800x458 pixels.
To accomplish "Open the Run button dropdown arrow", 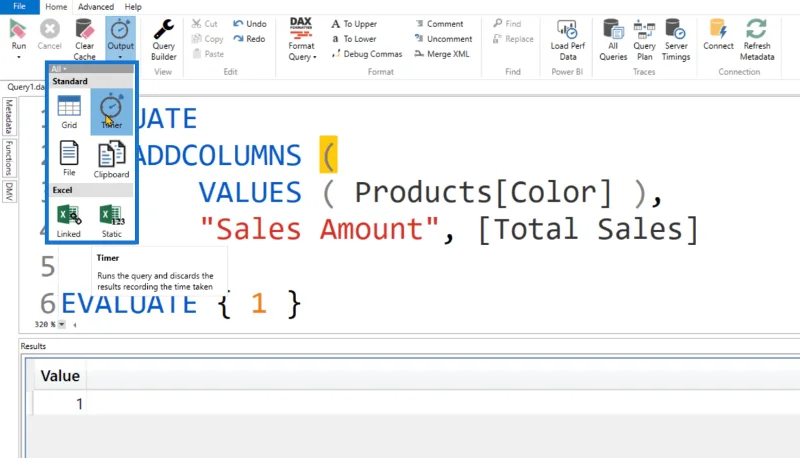I will click(x=18, y=57).
